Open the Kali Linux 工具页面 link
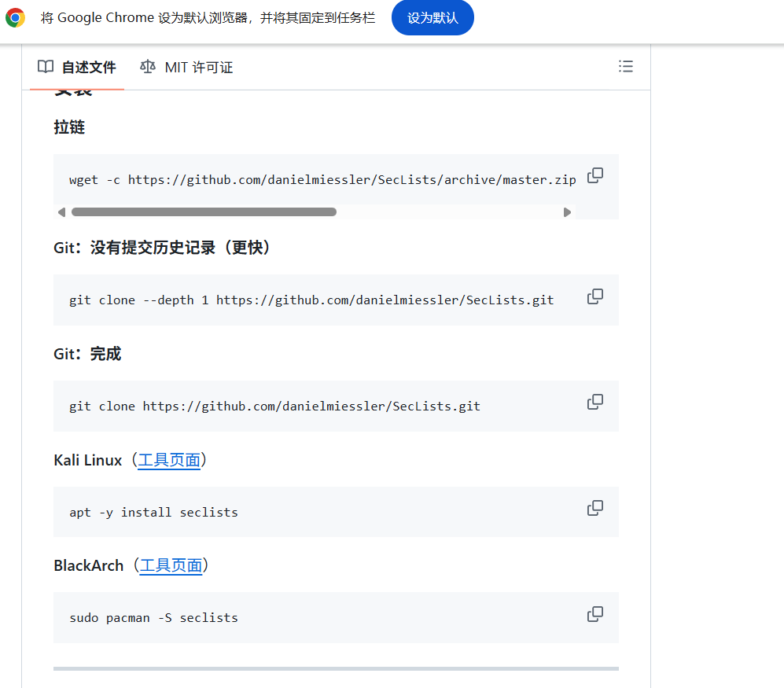This screenshot has width=784, height=688. point(169,460)
